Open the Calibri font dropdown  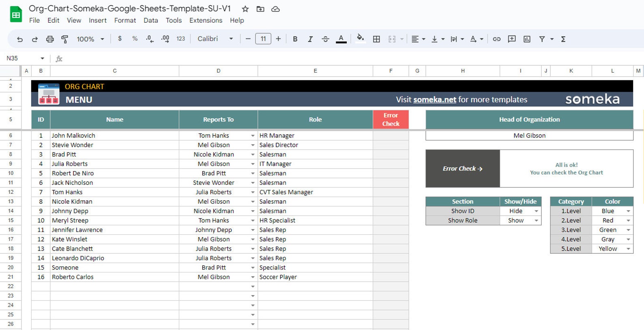pyautogui.click(x=215, y=39)
